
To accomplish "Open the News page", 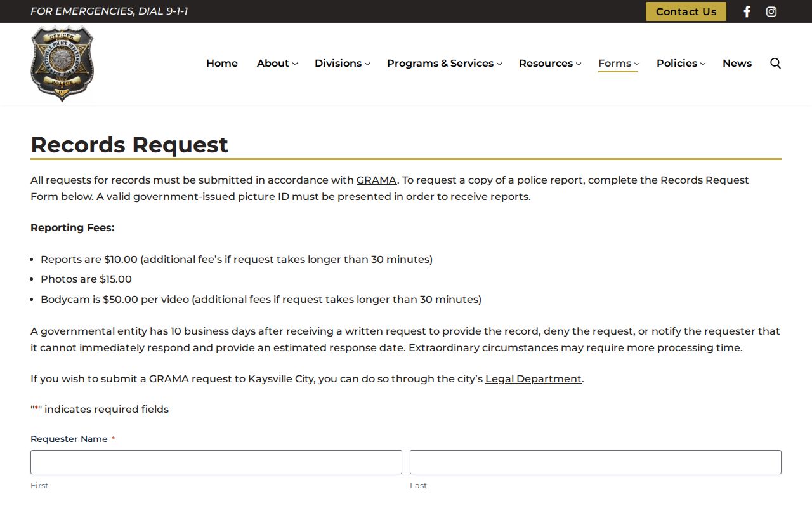I will 737,63.
